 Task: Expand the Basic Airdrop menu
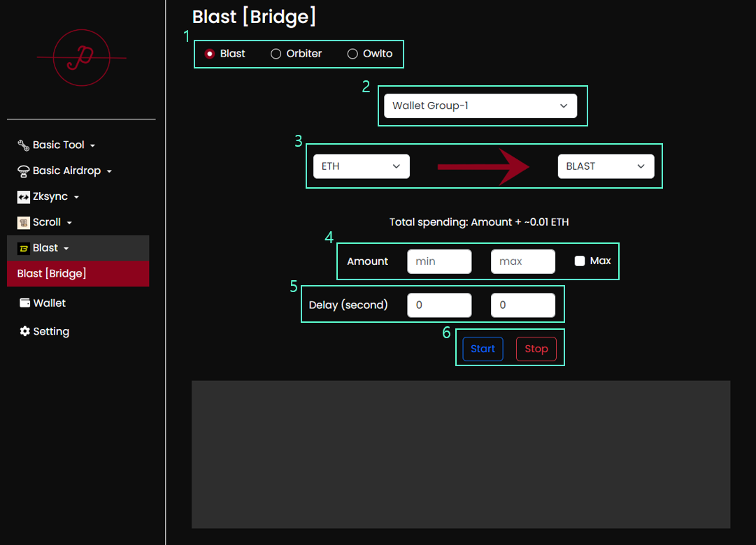pyautogui.click(x=66, y=171)
